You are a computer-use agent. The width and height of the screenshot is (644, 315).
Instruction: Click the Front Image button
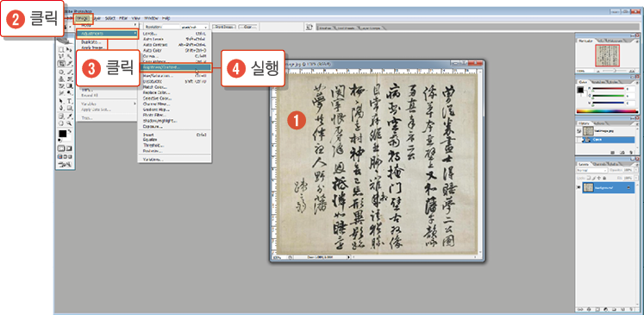224,27
